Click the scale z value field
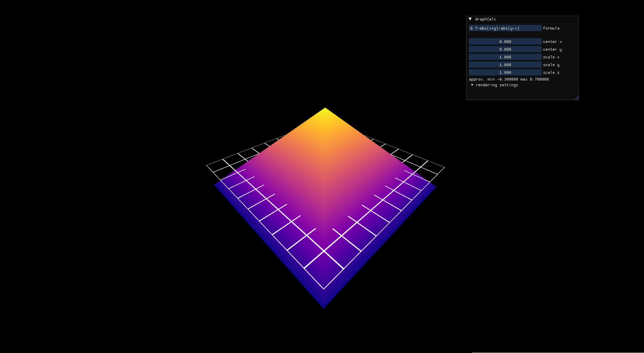Image resolution: width=644 pixels, height=353 pixels. pyautogui.click(x=505, y=72)
